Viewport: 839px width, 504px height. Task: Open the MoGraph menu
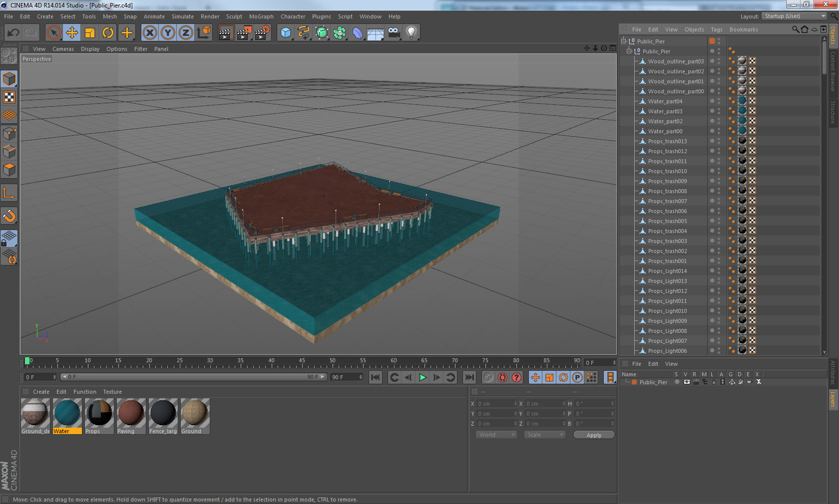261,16
